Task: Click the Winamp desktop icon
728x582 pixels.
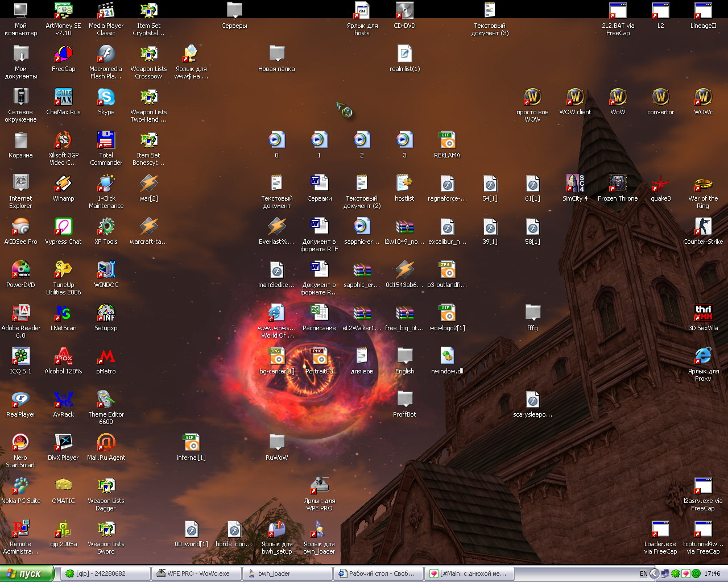Action: (x=63, y=188)
